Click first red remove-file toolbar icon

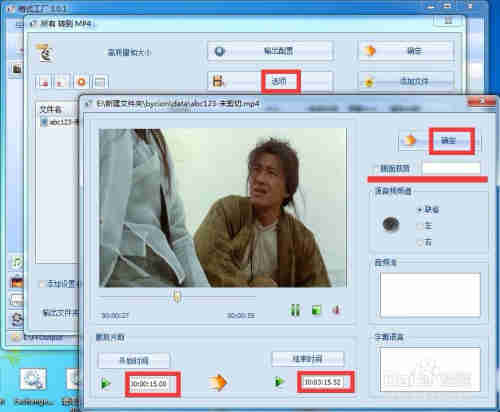pos(44,82)
